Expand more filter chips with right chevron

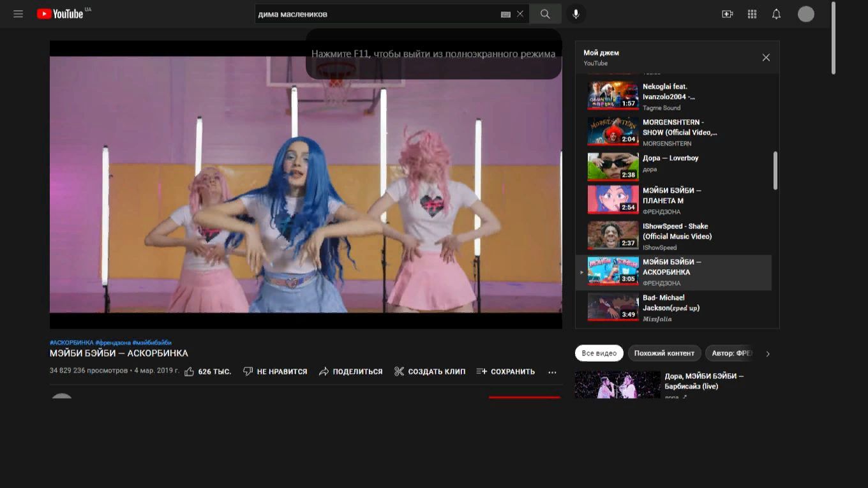pyautogui.click(x=768, y=353)
